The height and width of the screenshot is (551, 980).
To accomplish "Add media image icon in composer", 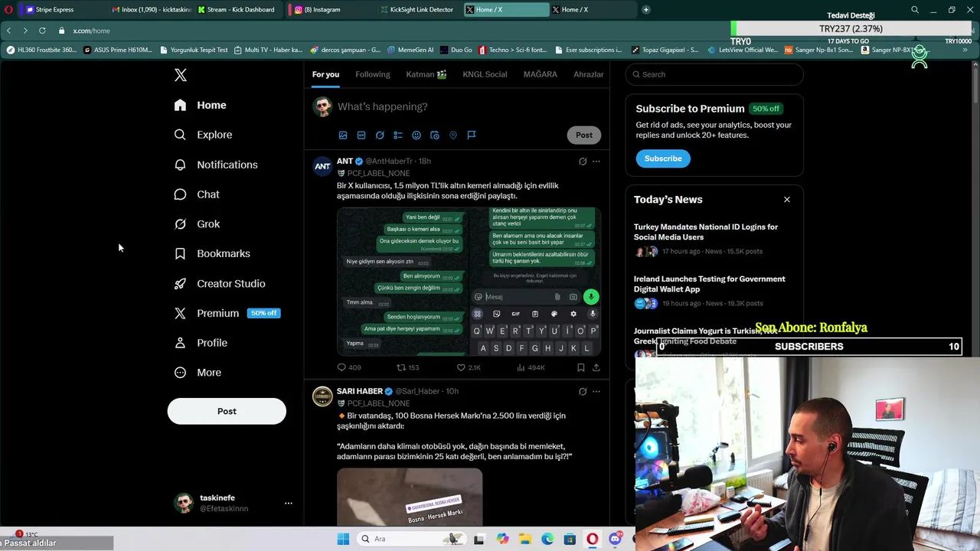I will pos(343,135).
